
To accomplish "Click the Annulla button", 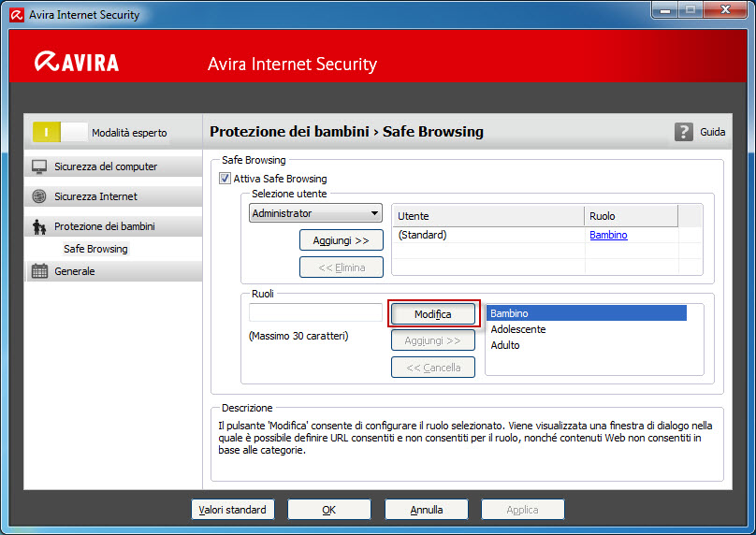I will pos(427,510).
